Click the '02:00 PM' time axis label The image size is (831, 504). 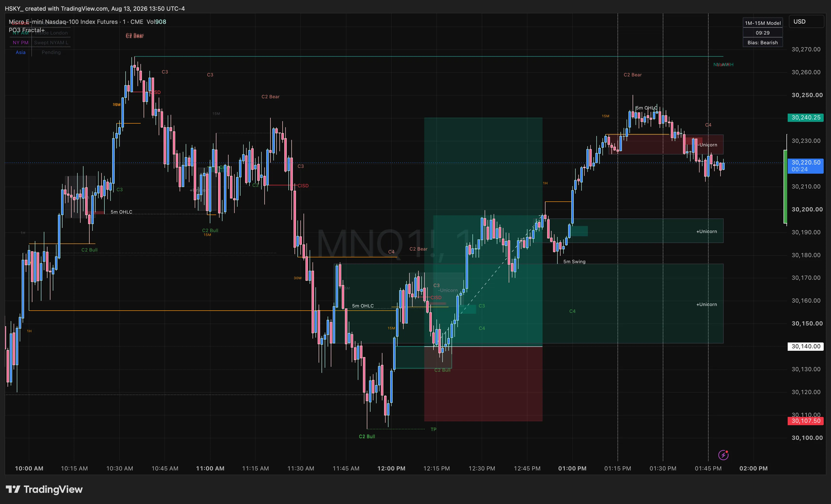[753, 468]
